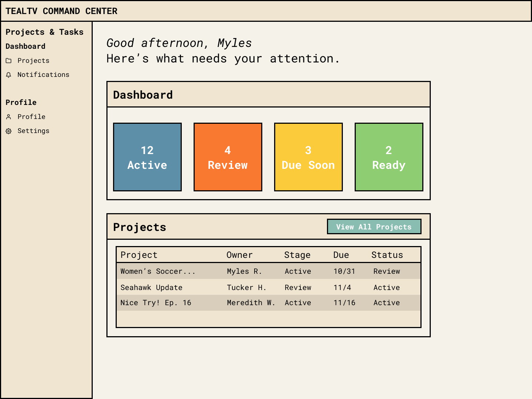Click the person icon beside Profile

point(8,117)
